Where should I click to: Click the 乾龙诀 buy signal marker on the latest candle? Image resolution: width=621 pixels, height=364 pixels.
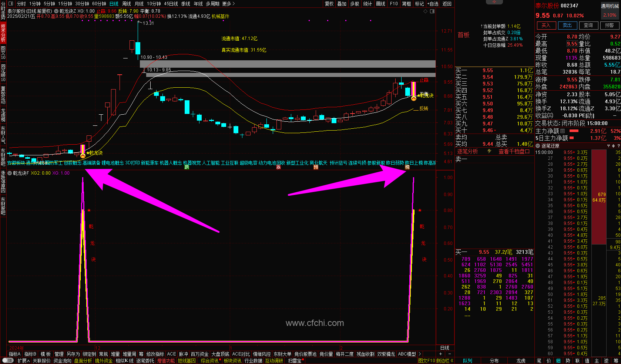414,98
